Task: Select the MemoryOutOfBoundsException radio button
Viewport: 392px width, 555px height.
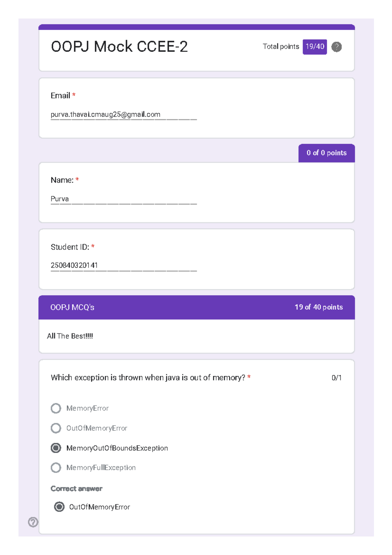Action: [56, 448]
